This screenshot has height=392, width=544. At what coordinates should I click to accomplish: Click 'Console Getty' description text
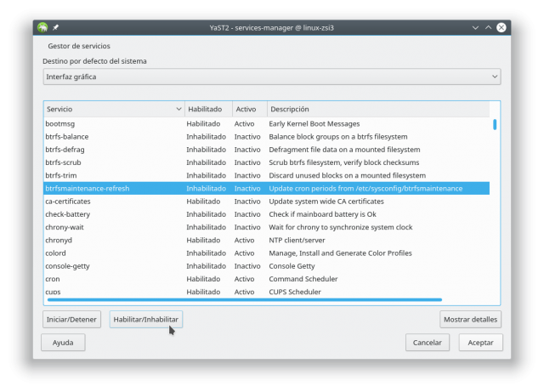pos(292,266)
